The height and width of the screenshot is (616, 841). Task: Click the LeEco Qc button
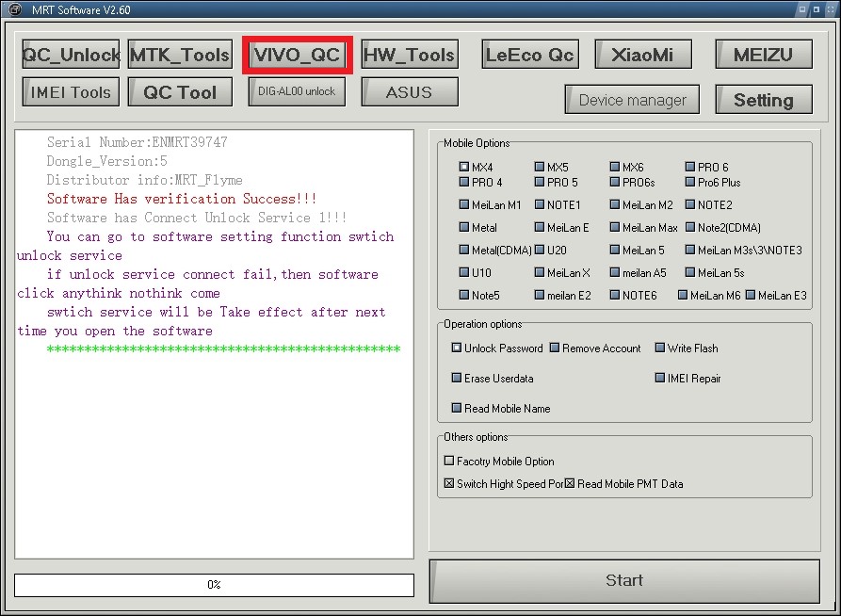(530, 55)
